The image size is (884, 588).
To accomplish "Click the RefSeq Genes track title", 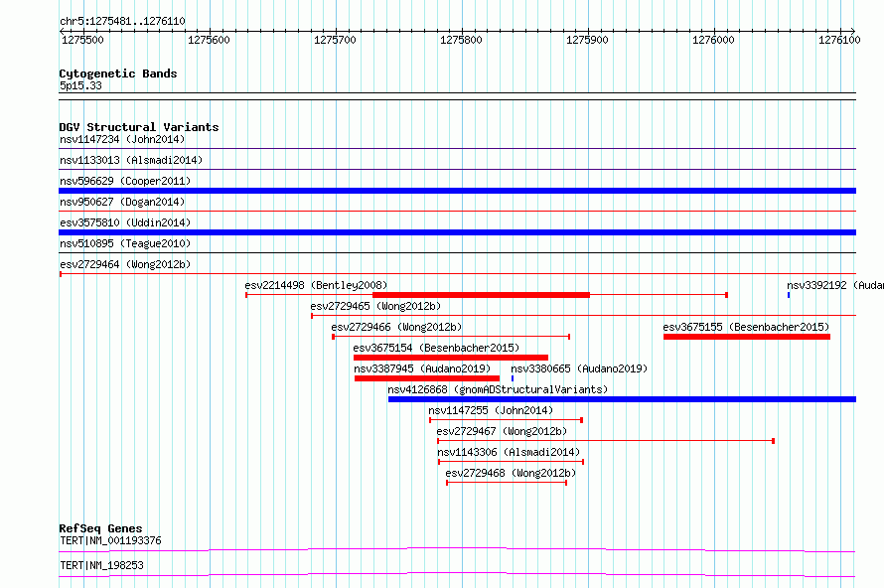I will pos(100,528).
